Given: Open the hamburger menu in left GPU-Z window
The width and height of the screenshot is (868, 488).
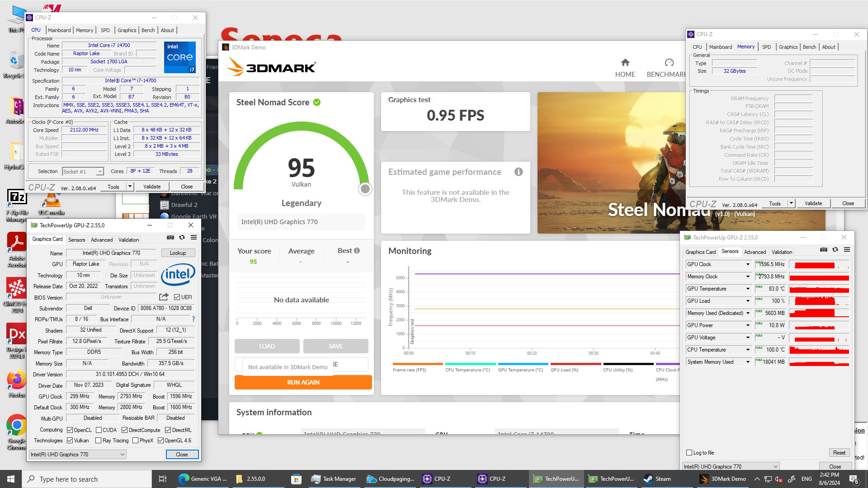Looking at the screenshot, I should tap(193, 237).
